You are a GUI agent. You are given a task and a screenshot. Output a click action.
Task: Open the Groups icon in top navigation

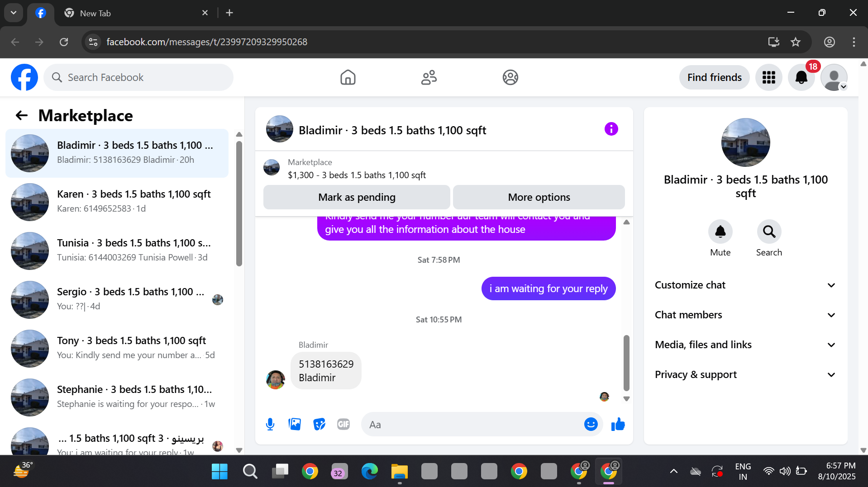pyautogui.click(x=510, y=77)
